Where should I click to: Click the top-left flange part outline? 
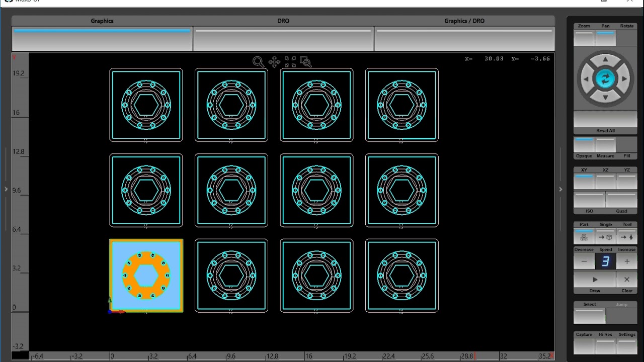pos(146,105)
